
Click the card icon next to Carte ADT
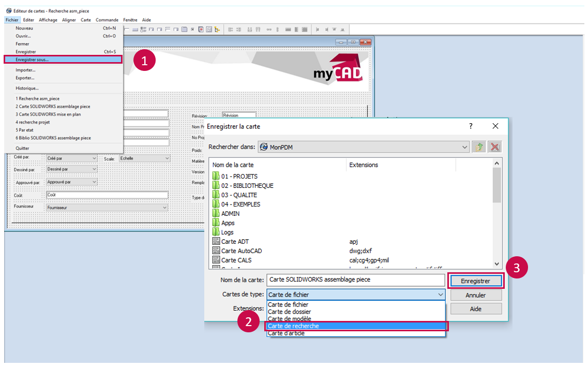coord(216,241)
